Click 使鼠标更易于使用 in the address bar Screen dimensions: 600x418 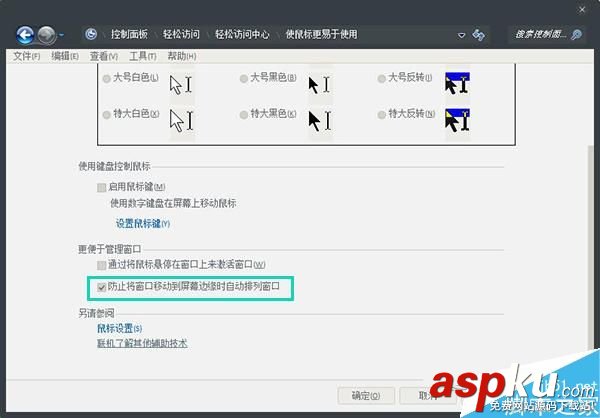tap(321, 34)
